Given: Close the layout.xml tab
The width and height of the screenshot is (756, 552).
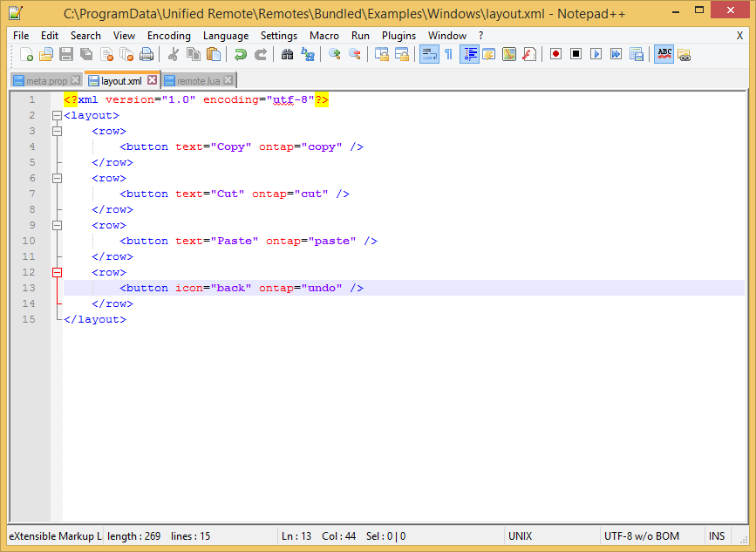Looking at the screenshot, I should [x=152, y=80].
